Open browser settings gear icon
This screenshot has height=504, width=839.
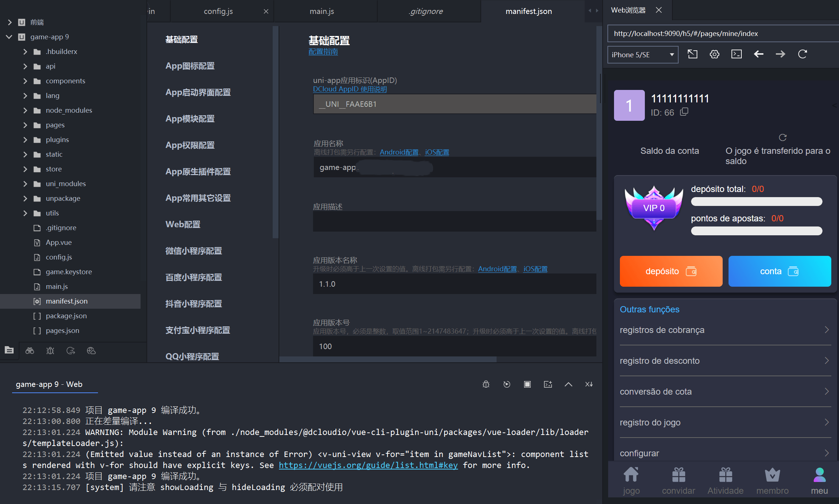714,54
